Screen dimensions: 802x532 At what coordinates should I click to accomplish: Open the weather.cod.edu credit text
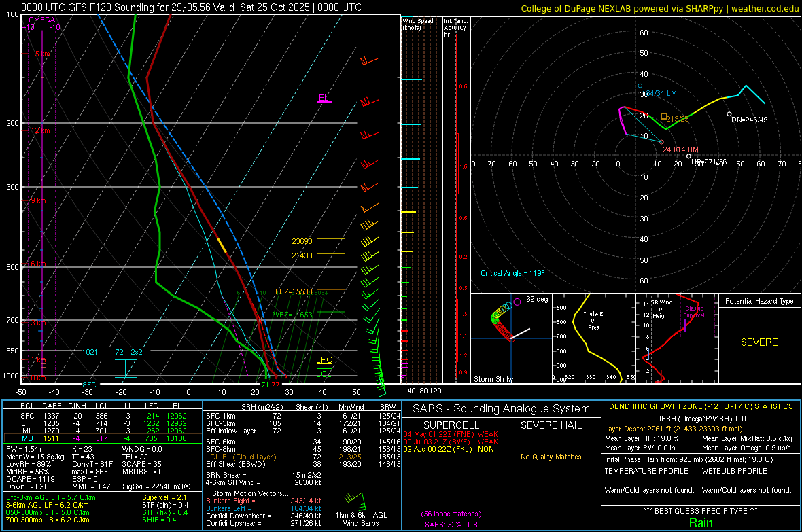[x=765, y=9]
